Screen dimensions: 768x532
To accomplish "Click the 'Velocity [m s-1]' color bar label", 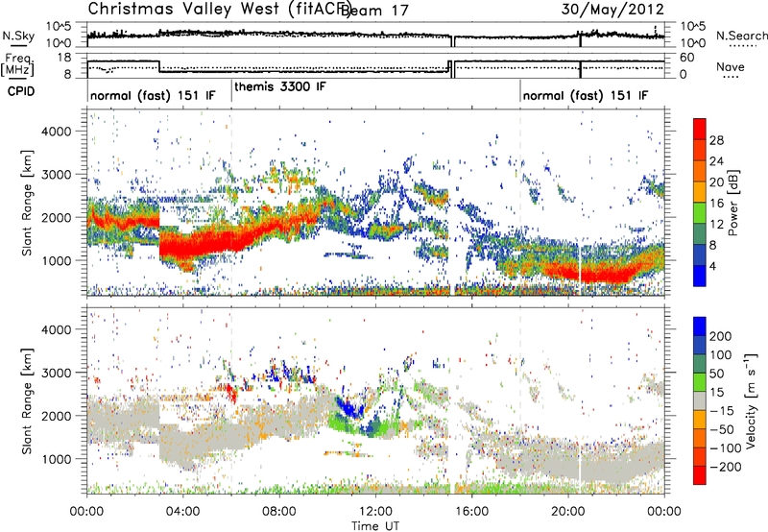I will click(750, 400).
